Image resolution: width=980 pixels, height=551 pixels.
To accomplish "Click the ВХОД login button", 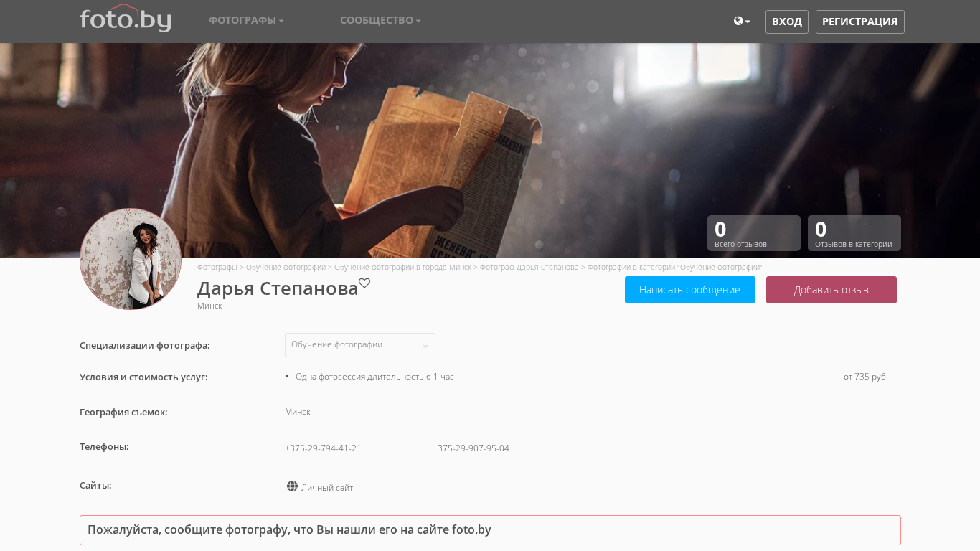I will [x=787, y=22].
